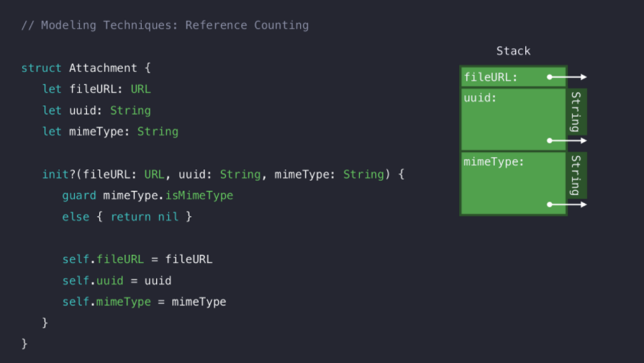Click the Stack heading label
Screen dimensions: 644x363
(513, 51)
